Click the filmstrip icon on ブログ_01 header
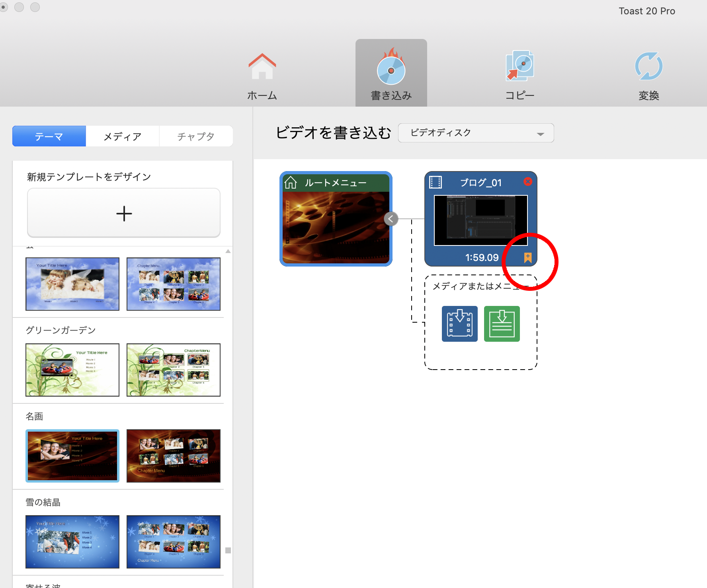This screenshot has width=707, height=588. point(435,182)
